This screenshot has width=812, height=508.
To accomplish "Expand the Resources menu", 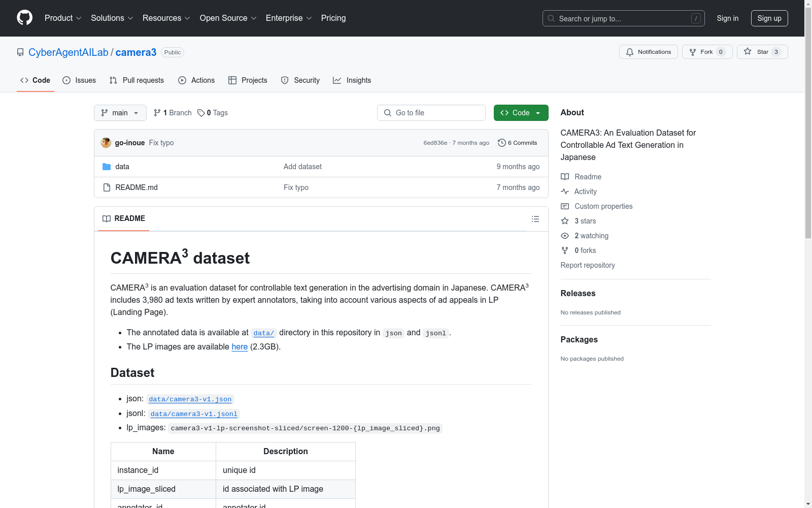I will 166,18.
